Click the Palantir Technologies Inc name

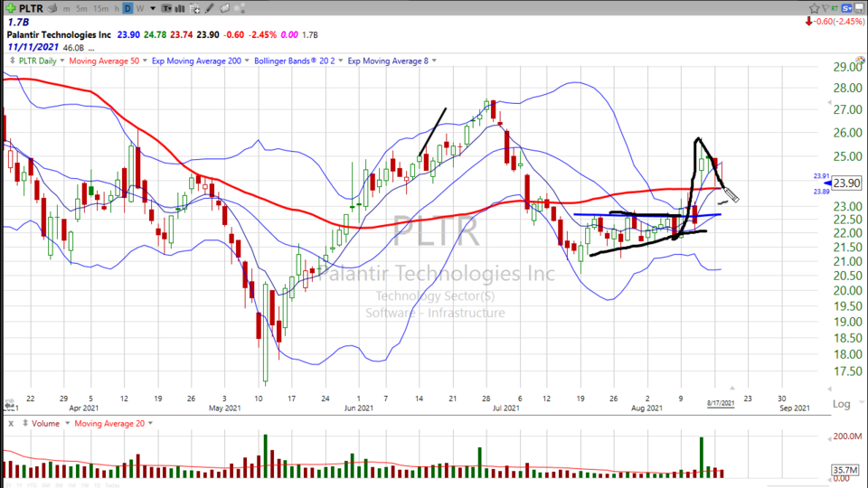60,35
